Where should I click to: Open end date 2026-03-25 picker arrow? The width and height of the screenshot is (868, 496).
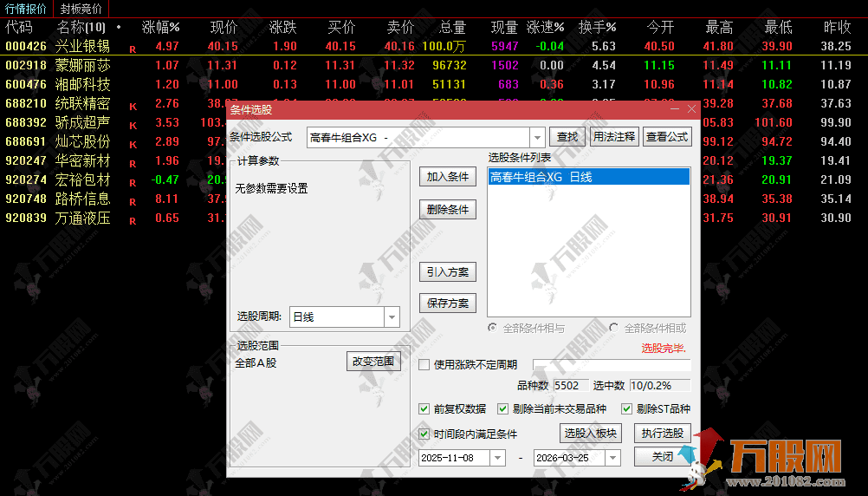click(612, 458)
